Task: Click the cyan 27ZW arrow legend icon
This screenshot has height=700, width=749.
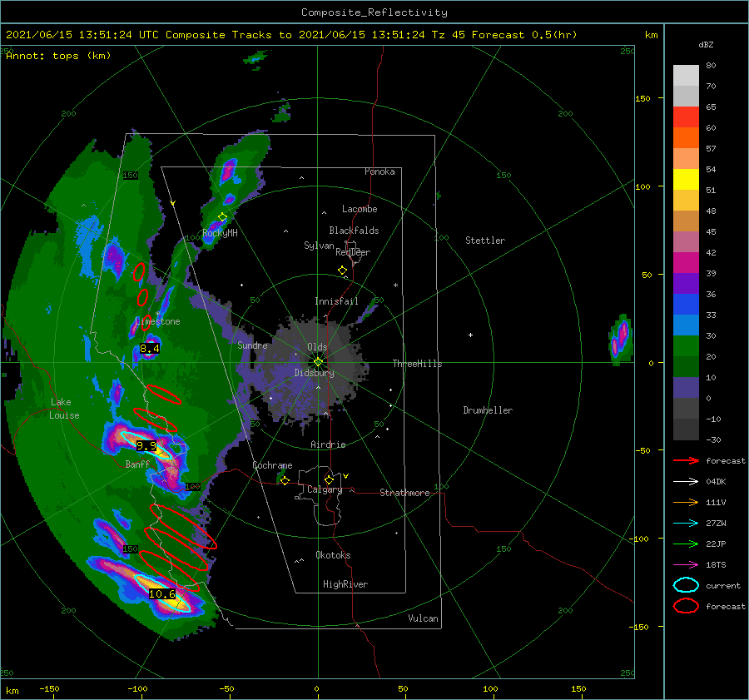Action: coord(686,524)
